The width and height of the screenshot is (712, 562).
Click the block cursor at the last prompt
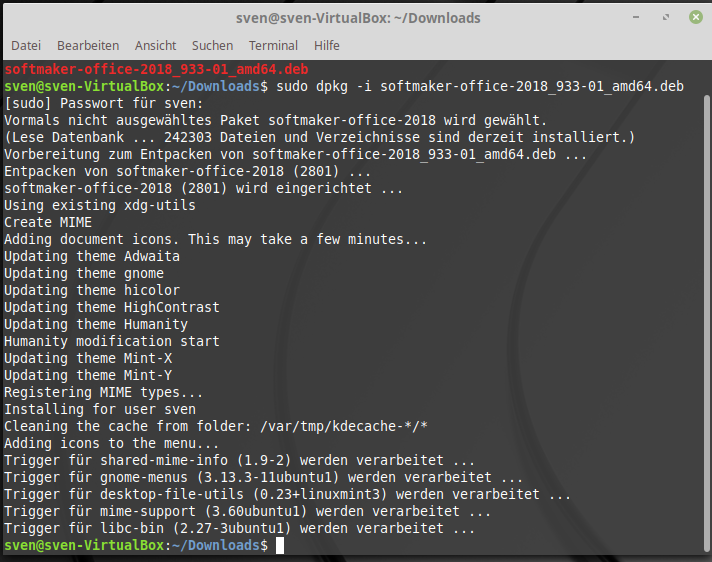click(x=280, y=546)
